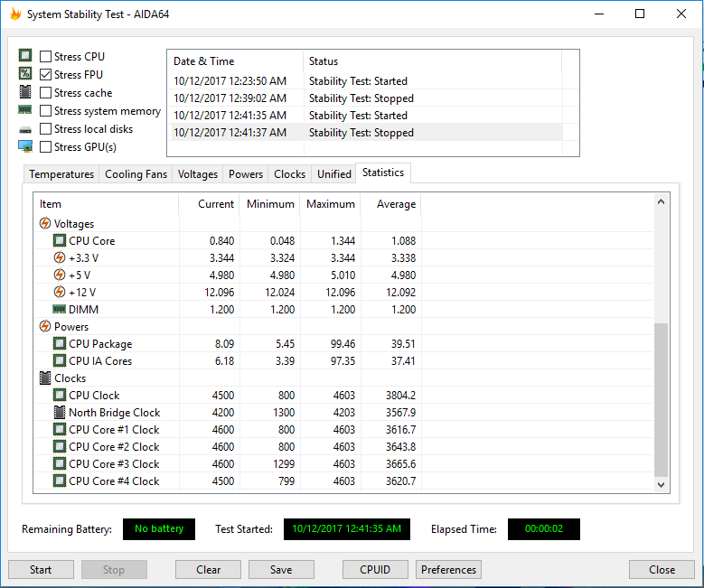
Task: Click the CPU Package chip icon
Action: tap(60, 343)
